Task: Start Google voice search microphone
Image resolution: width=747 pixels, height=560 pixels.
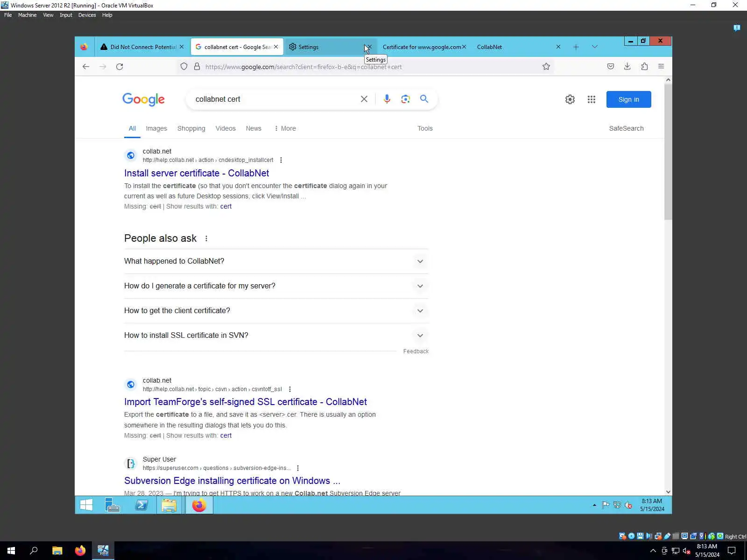Action: click(387, 99)
